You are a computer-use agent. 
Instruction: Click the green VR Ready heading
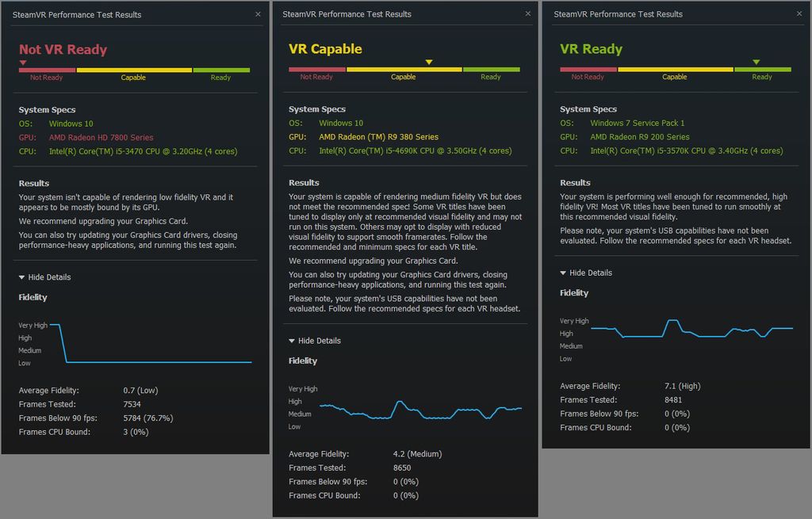591,49
